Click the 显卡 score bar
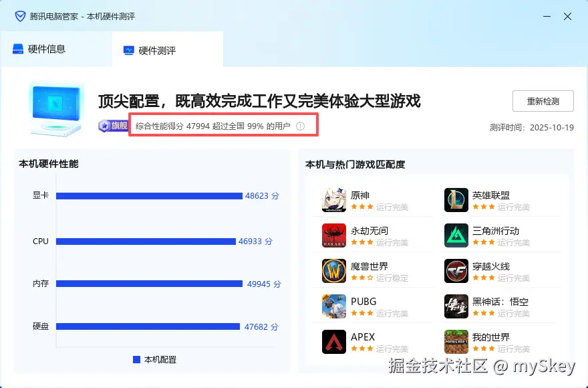The image size is (588, 388). 149,196
